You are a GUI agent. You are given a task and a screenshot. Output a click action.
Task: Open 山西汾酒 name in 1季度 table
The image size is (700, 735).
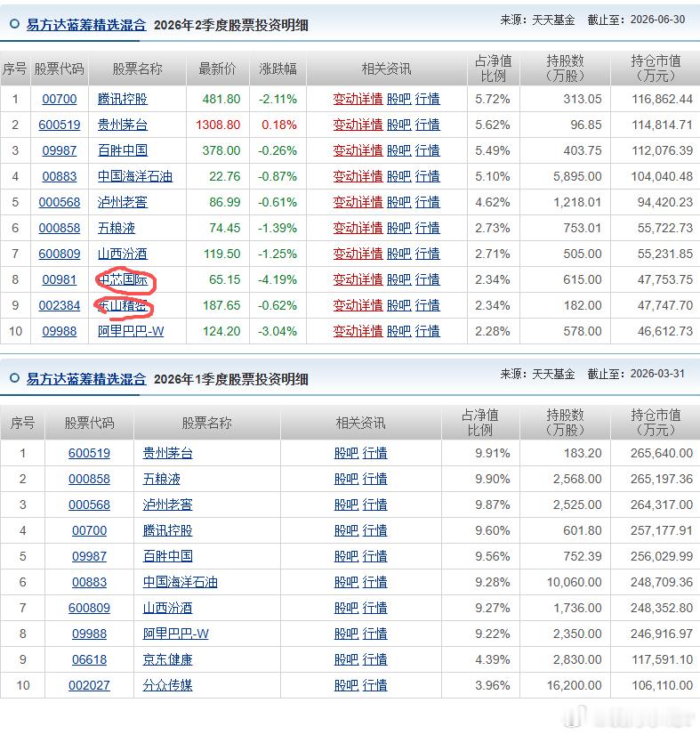(x=168, y=608)
